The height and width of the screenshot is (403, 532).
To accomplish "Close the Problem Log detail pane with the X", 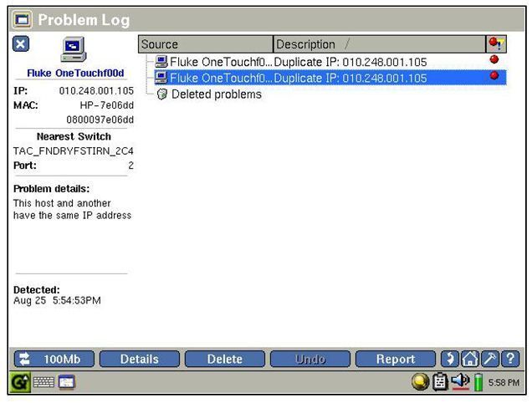I will point(21,44).
